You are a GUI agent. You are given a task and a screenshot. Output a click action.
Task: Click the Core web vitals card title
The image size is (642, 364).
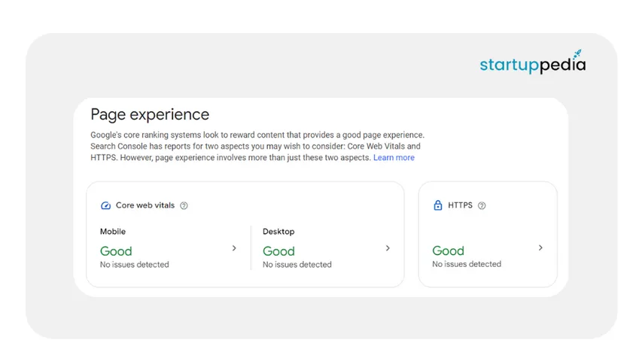pos(145,205)
